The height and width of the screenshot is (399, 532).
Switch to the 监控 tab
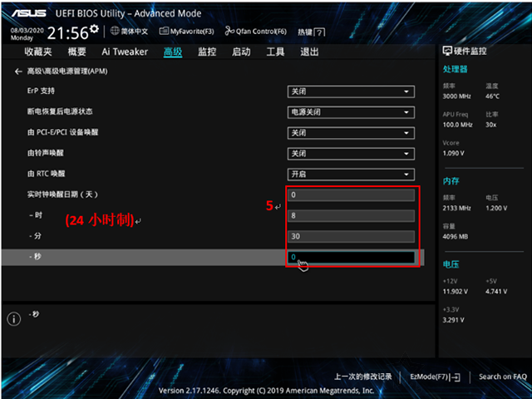pos(207,52)
